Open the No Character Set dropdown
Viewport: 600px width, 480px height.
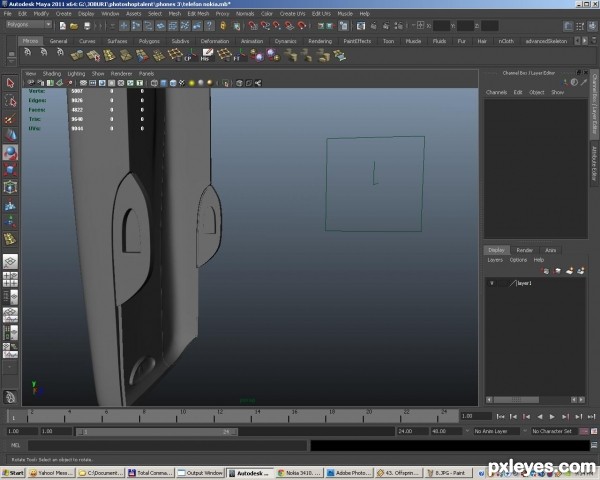(554, 431)
